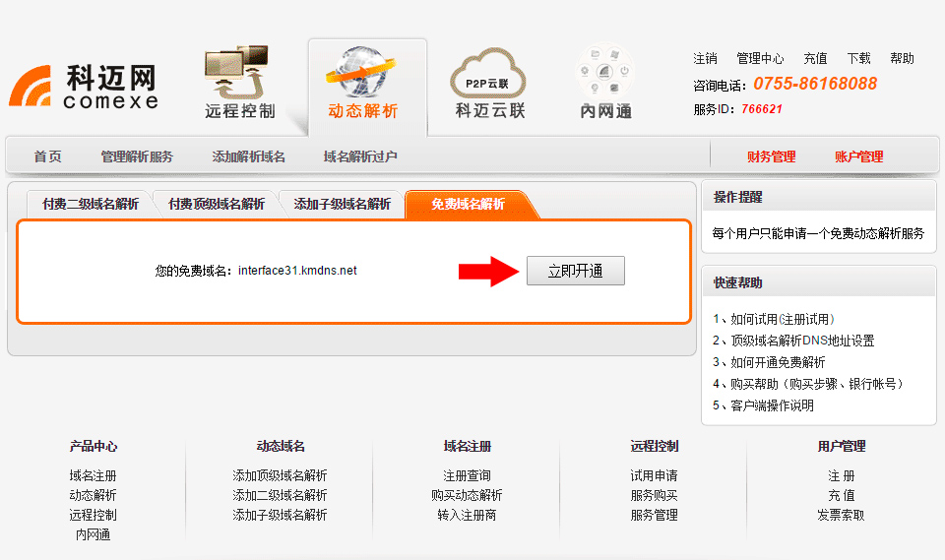This screenshot has height=560, width=945.
Task: Open 域名解析过户 menu item
Action: 360,156
